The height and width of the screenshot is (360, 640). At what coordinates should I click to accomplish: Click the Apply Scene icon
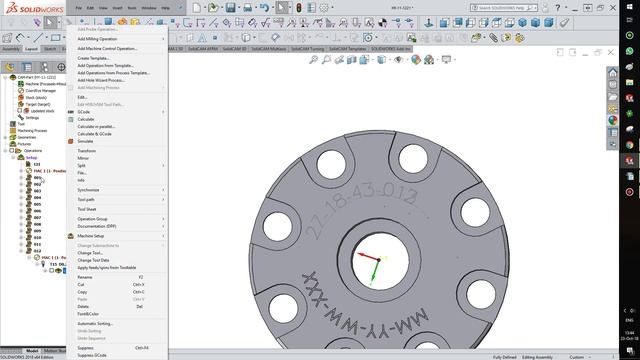coord(429,60)
